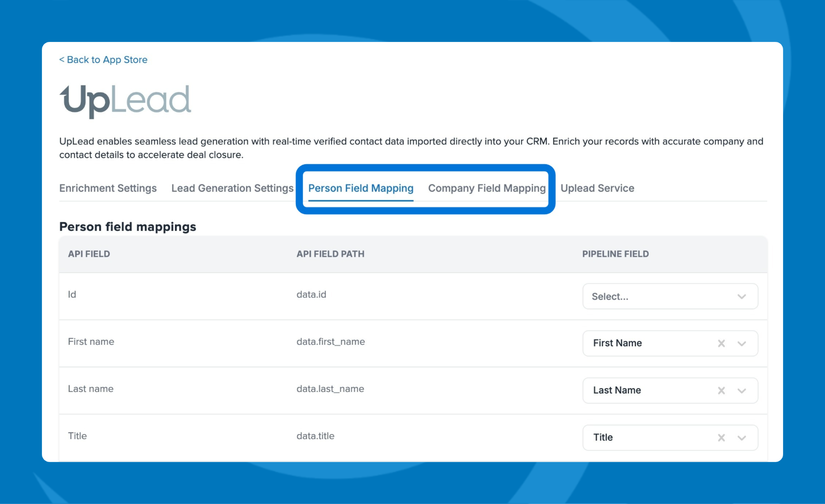Open the Uplead Service tab
This screenshot has width=825, height=504.
tap(597, 188)
